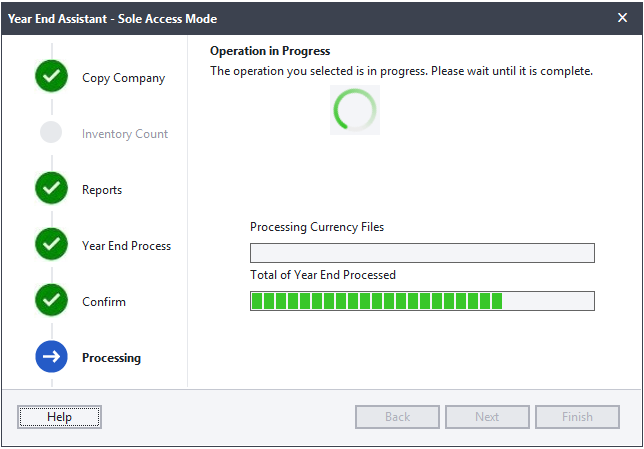Select the Processing step label
Image resolution: width=644 pixels, height=449 pixels.
pyautogui.click(x=111, y=358)
